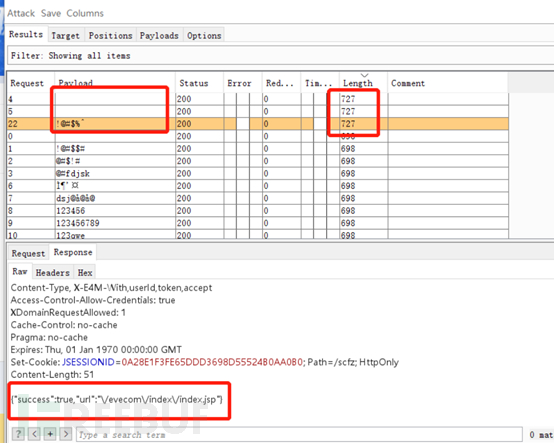Click the filter bar 'Showing all items'
The height and width of the screenshot is (443, 554).
pos(281,55)
